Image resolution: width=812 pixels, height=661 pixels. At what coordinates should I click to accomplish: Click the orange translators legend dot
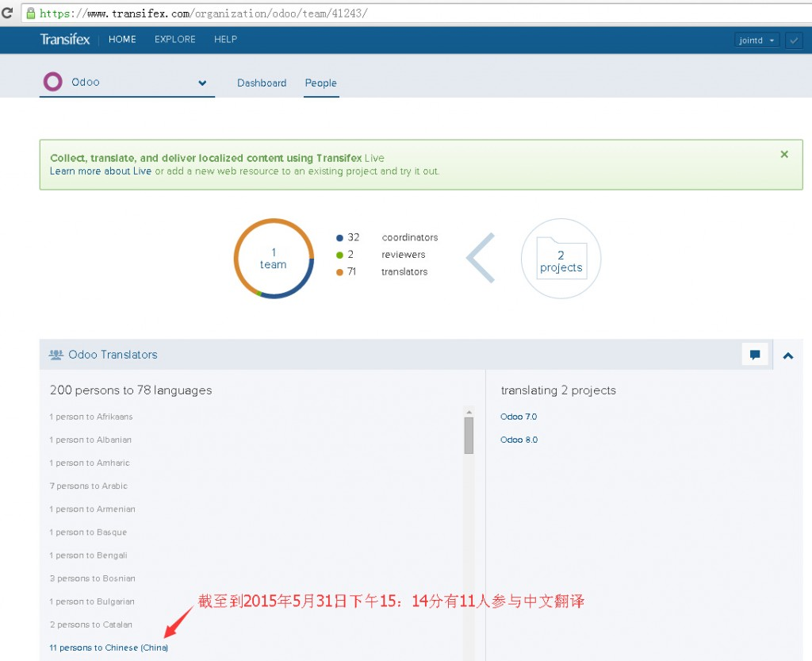coord(339,272)
